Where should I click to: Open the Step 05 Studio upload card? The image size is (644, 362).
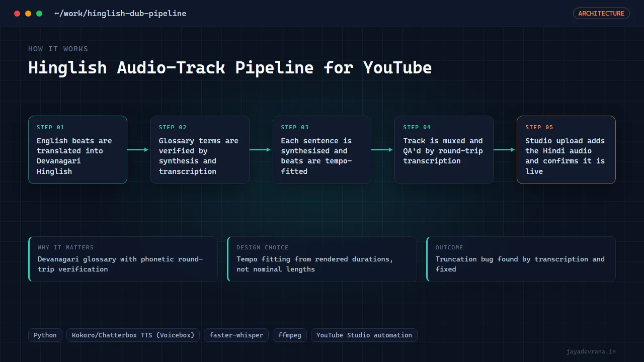pos(566,150)
